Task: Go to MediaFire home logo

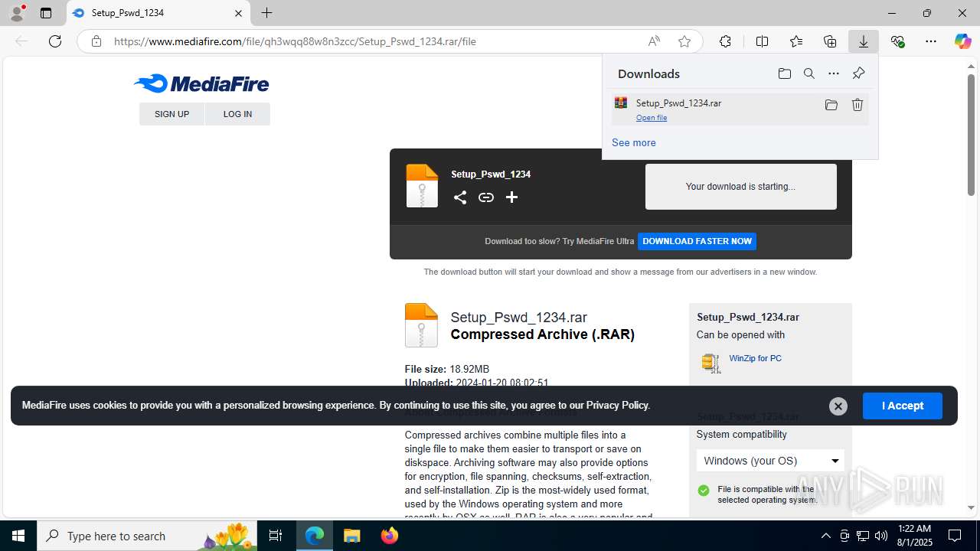Action: [201, 83]
